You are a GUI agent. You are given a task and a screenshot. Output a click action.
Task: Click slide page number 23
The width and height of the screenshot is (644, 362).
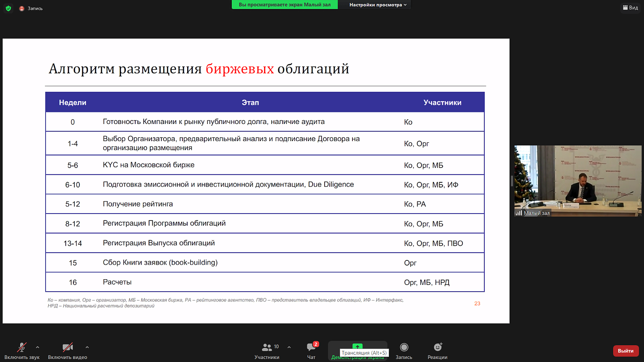pos(477,303)
